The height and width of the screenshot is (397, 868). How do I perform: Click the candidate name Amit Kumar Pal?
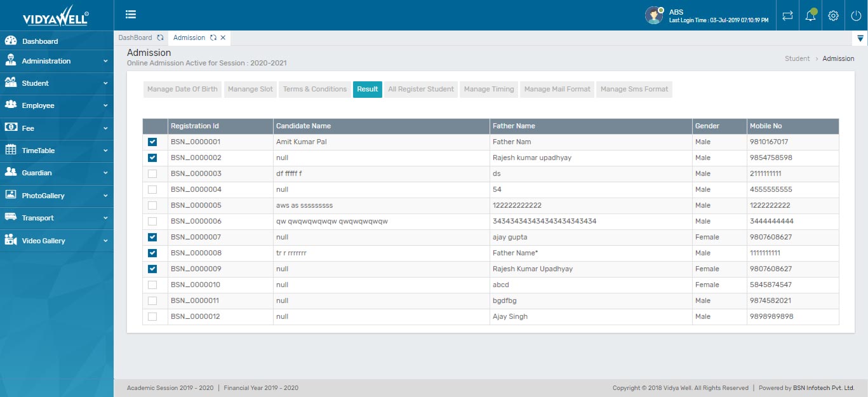coord(301,142)
